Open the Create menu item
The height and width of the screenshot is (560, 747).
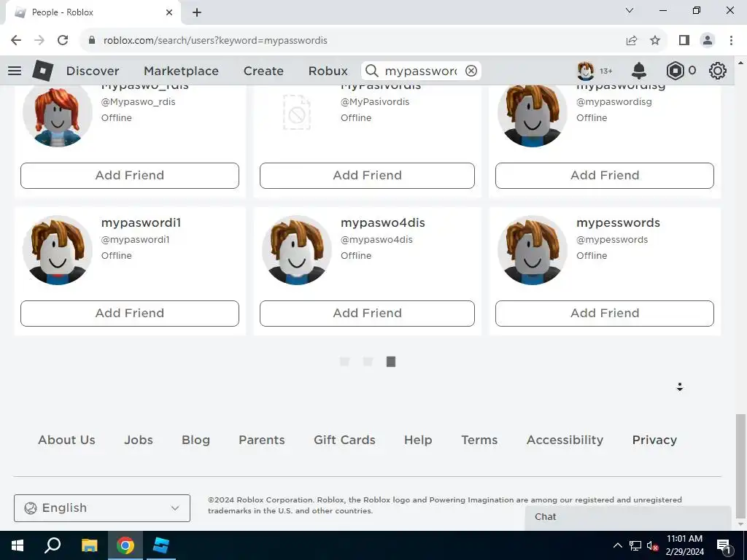(x=263, y=71)
